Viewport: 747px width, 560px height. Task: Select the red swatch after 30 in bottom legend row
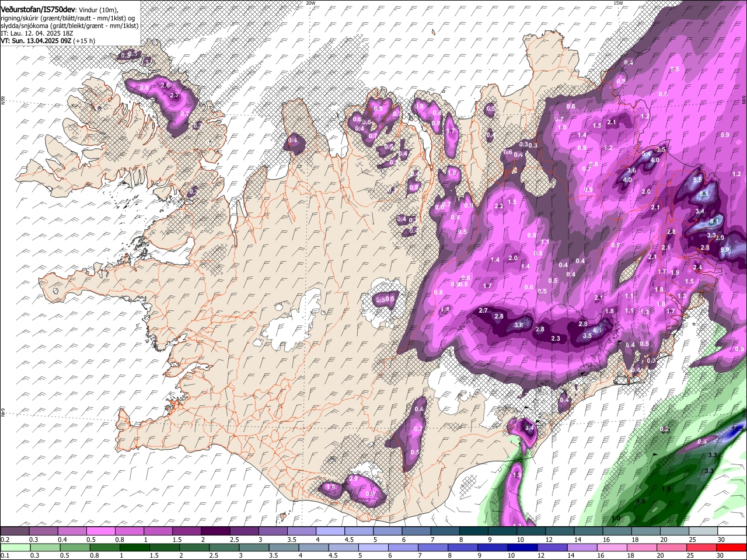coord(731,548)
